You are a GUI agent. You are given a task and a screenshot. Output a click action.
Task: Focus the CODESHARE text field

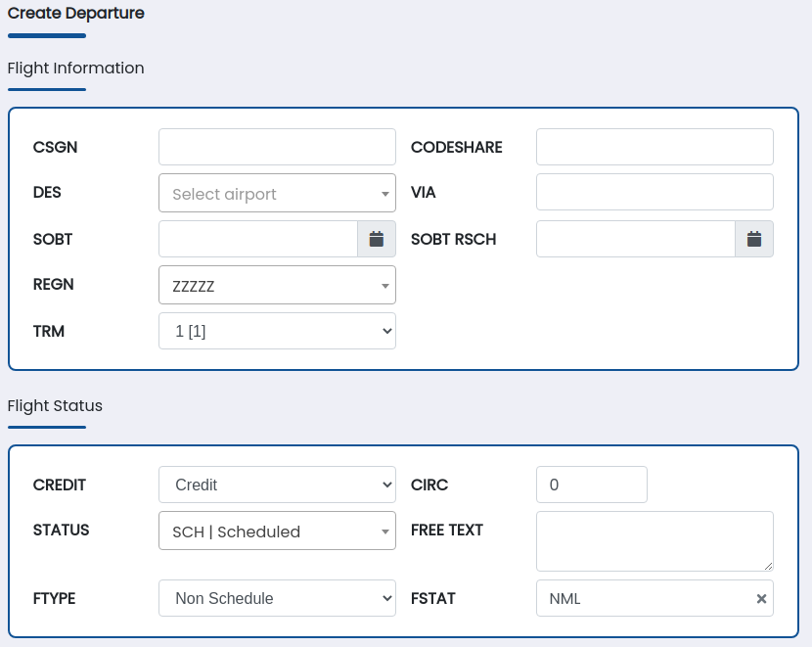point(654,147)
